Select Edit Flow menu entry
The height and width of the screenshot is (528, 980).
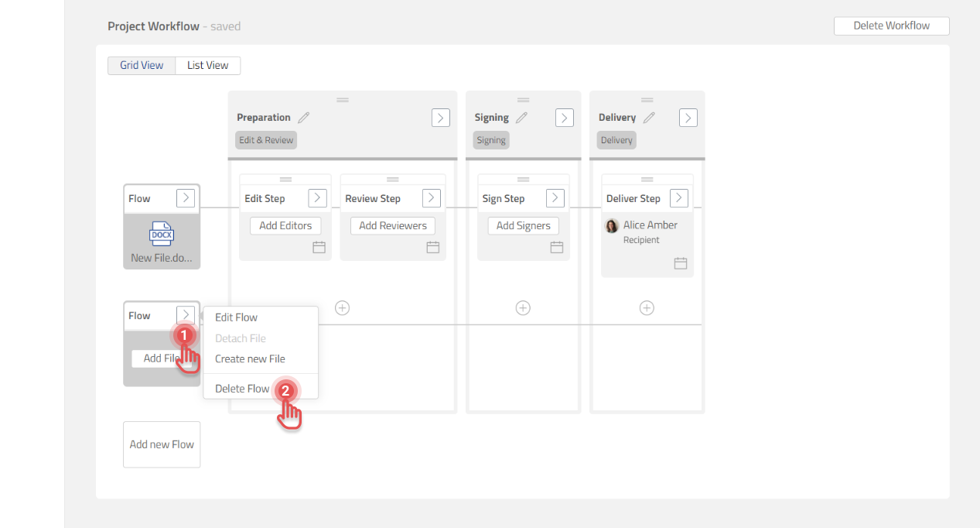pyautogui.click(x=237, y=317)
